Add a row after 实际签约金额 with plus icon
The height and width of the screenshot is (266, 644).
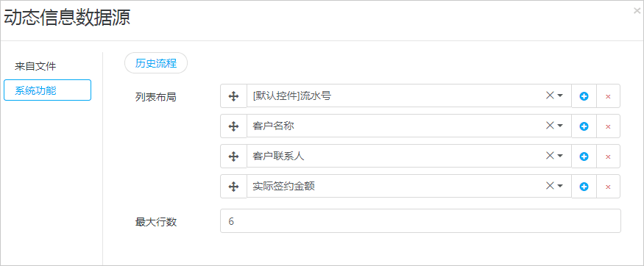pos(584,187)
